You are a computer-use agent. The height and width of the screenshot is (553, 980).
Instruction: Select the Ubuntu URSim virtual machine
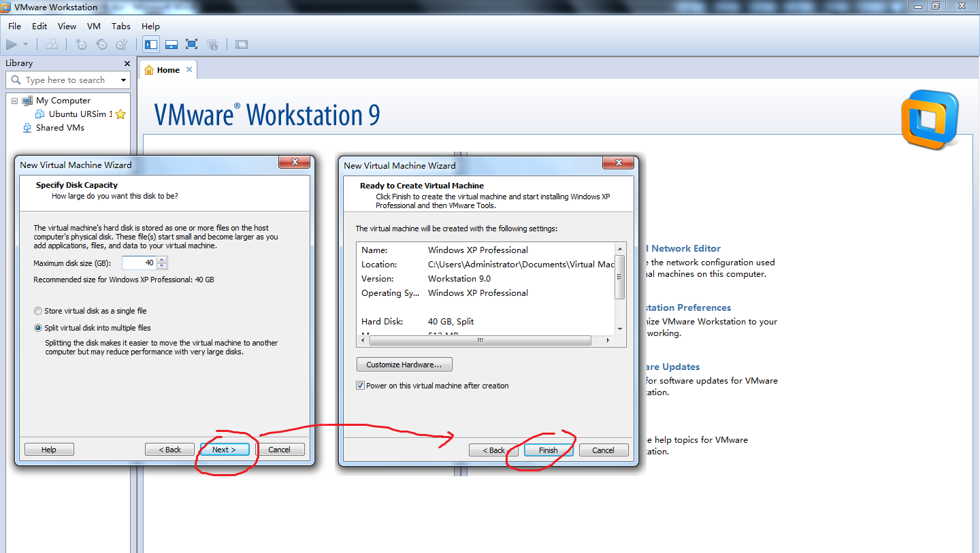(80, 114)
